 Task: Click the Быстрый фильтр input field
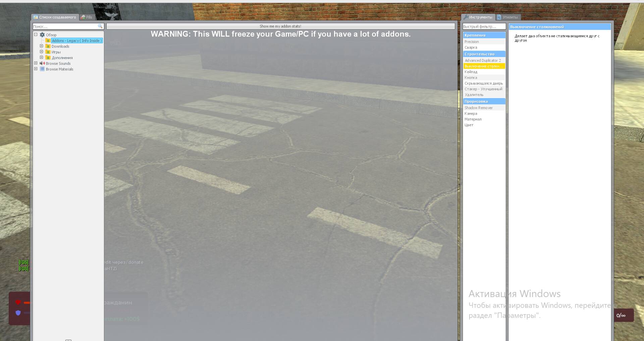(484, 27)
